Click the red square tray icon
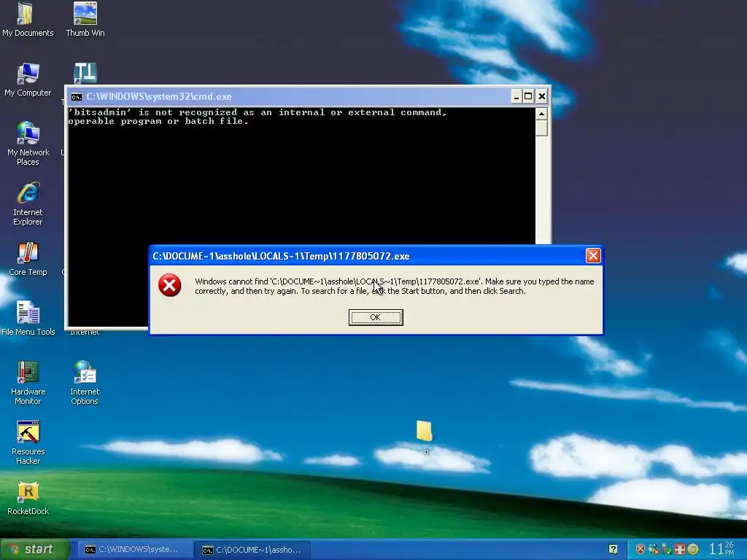This screenshot has height=560, width=747. pyautogui.click(x=679, y=549)
